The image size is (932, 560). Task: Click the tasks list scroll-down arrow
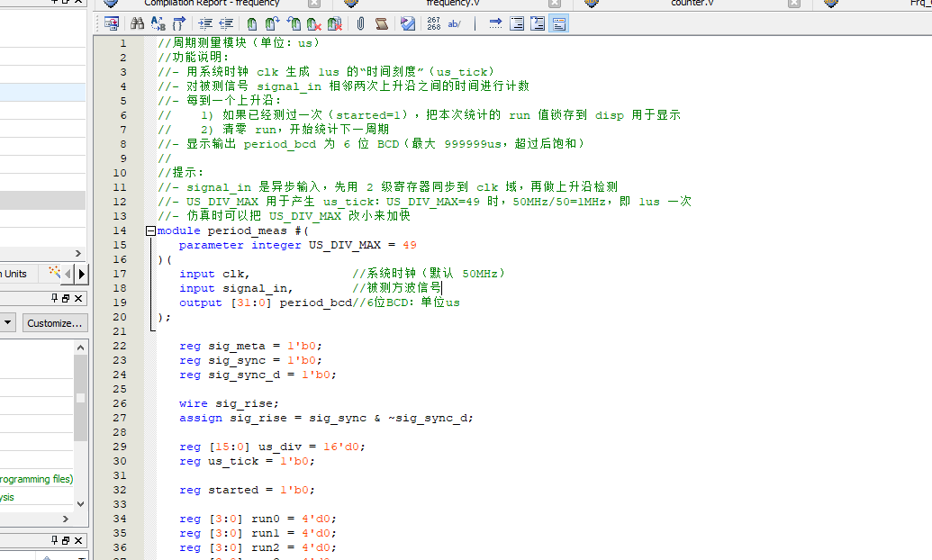[x=81, y=503]
